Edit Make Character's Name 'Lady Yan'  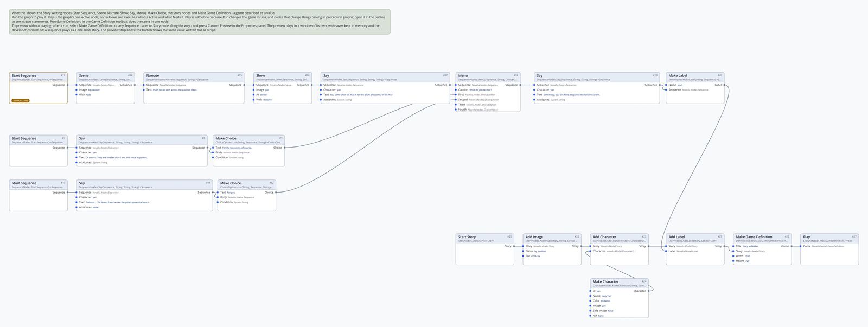[607, 296]
